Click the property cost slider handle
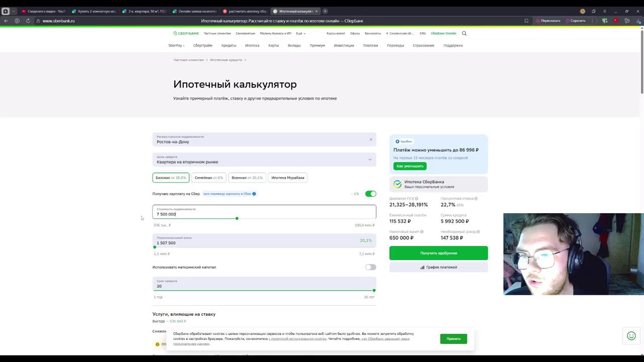 (x=237, y=218)
